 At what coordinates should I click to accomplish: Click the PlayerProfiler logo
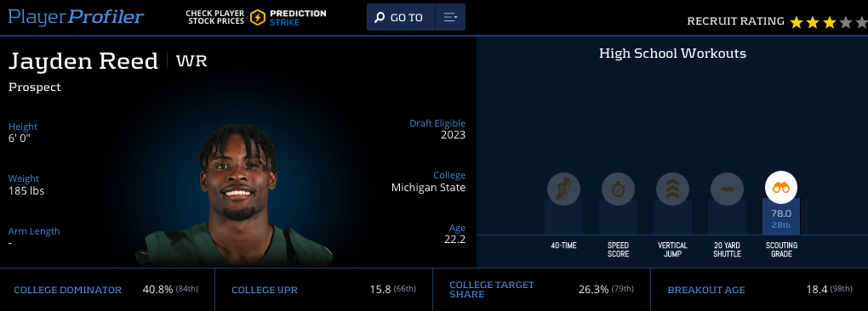(76, 17)
